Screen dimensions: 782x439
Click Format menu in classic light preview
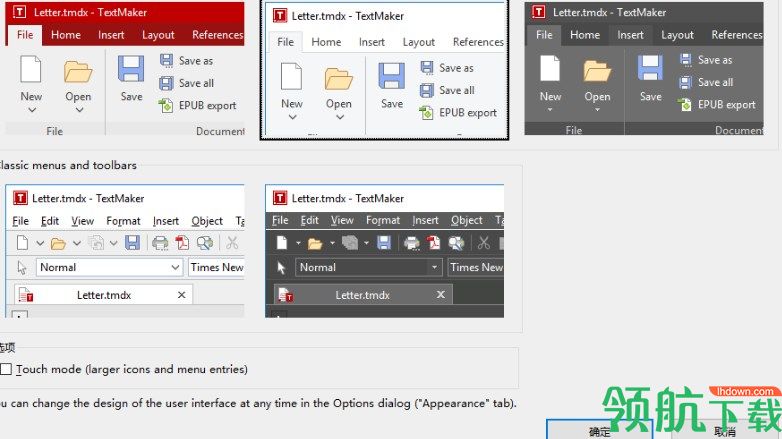[x=123, y=221]
